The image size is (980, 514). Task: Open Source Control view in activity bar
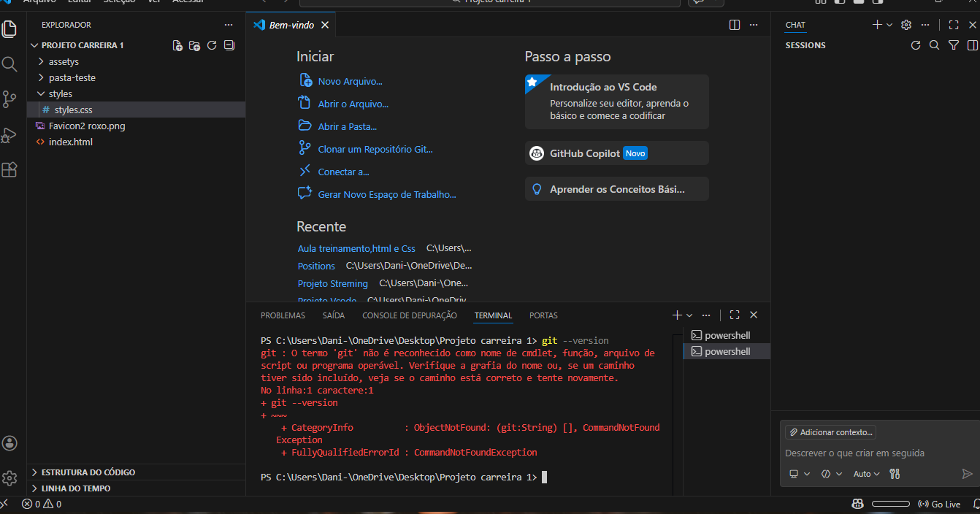(9, 99)
